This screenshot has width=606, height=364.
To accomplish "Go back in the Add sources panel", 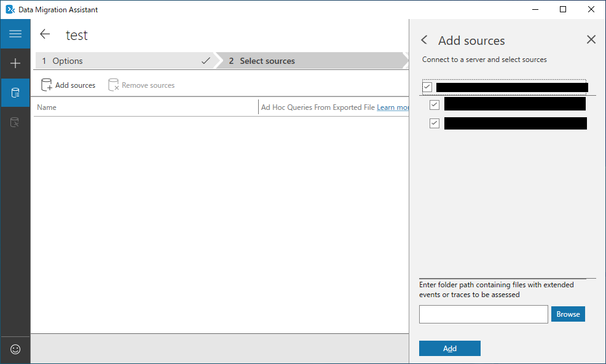I will coord(424,40).
